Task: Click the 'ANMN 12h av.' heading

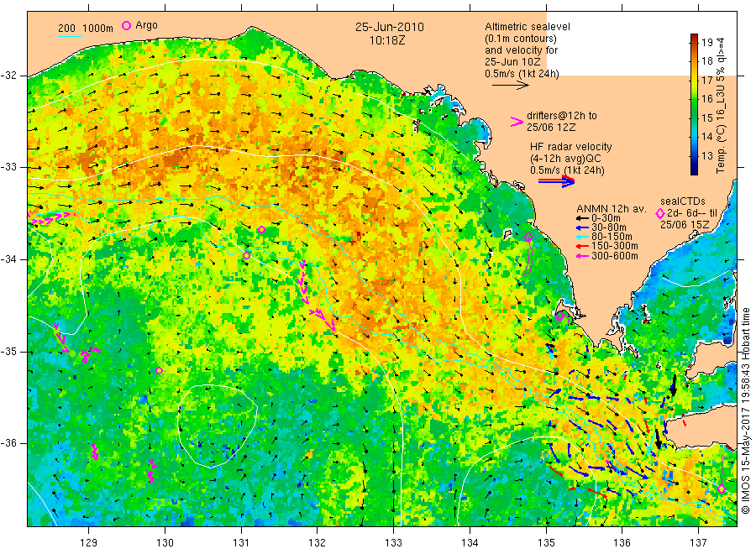Action: tap(611, 209)
